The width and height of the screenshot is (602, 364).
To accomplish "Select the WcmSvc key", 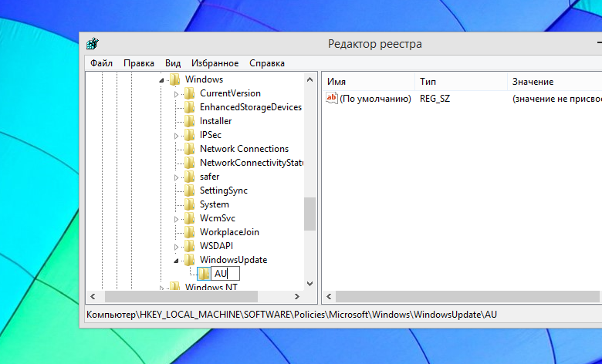I will coord(218,218).
